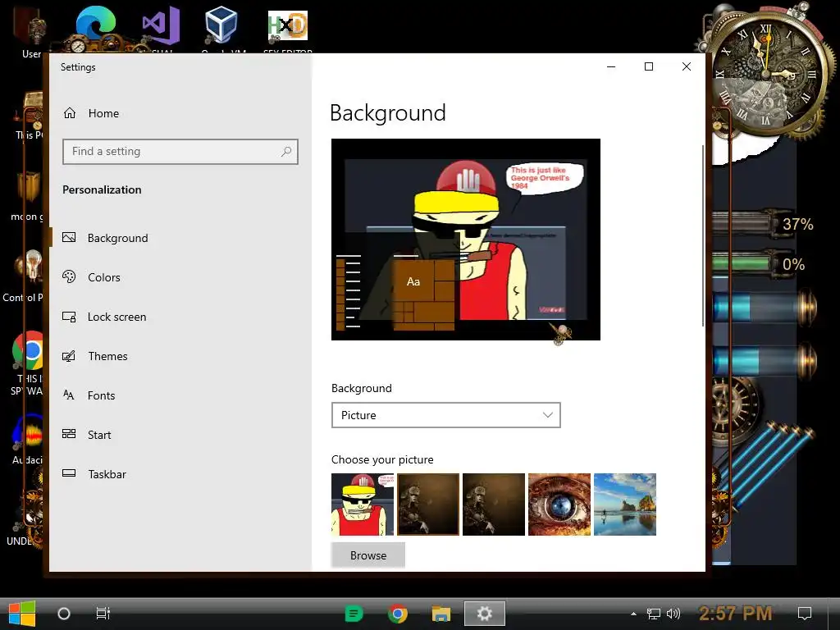
Task: Click the Find a setting search box
Action: click(x=180, y=152)
